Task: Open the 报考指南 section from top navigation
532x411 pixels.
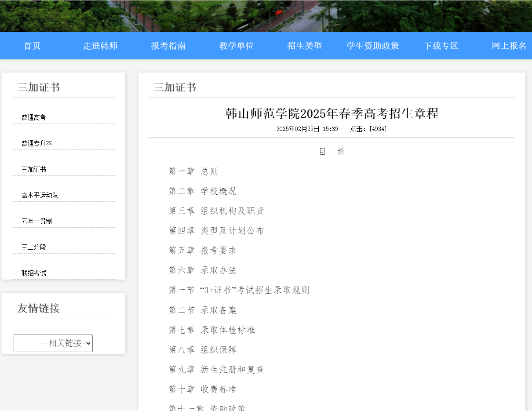Action: (168, 45)
